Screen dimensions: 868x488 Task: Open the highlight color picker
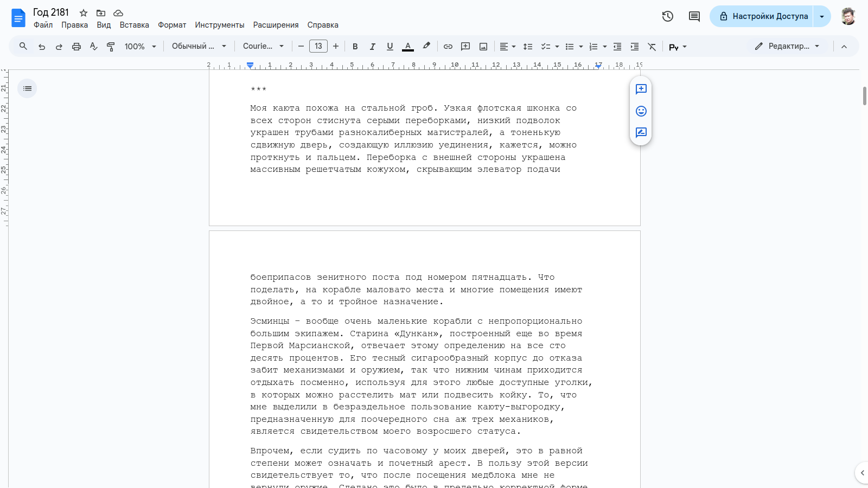[426, 47]
